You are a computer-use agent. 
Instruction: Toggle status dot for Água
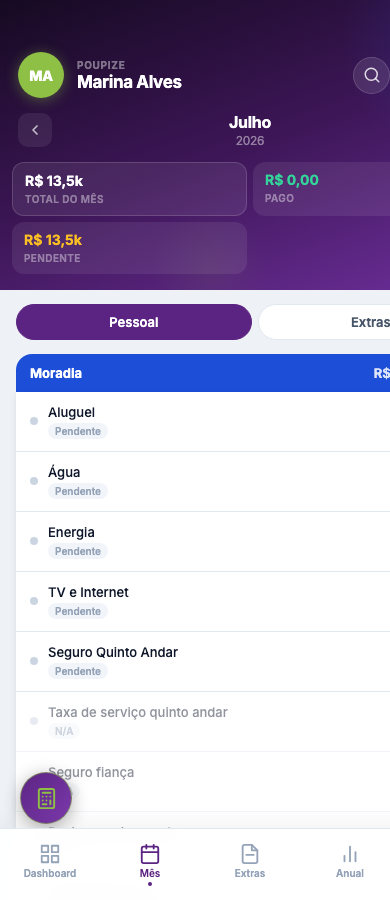click(x=34, y=481)
